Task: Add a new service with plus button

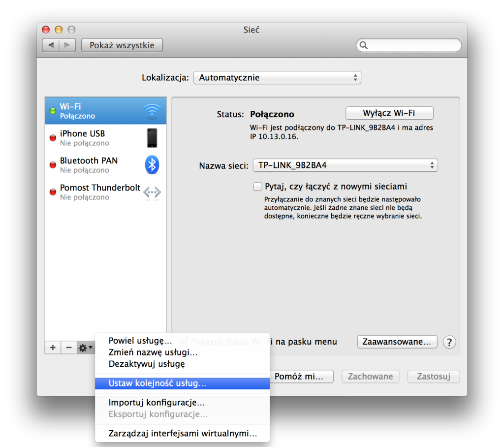Action: (53, 348)
